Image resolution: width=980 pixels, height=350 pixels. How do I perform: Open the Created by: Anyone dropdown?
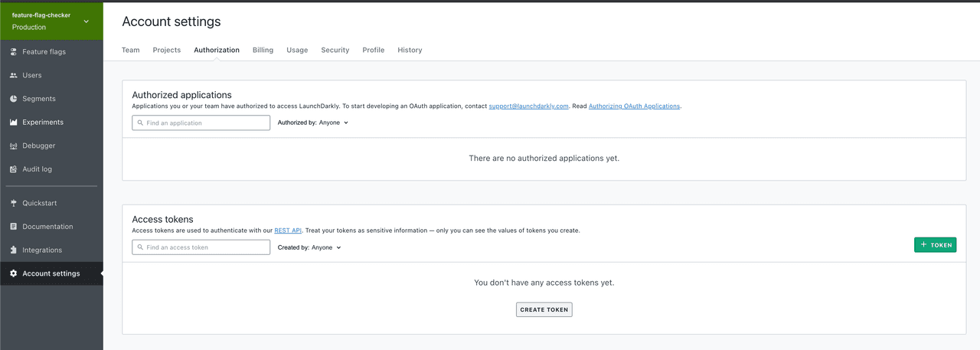click(309, 247)
